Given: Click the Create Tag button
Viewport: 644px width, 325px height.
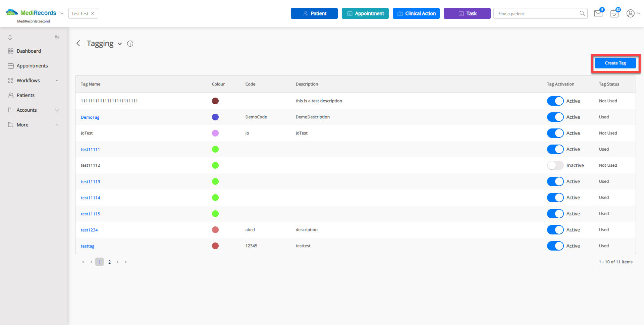Looking at the screenshot, I should (x=615, y=63).
